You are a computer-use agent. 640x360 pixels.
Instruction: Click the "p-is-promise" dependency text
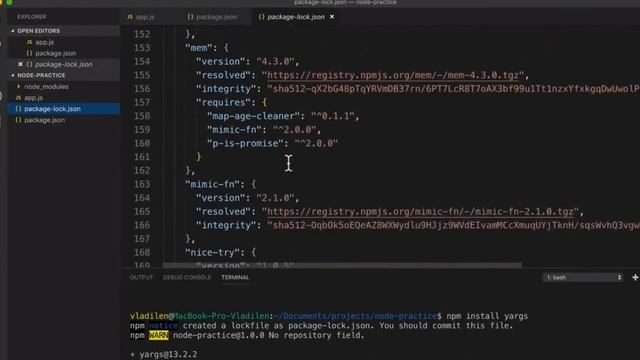pyautogui.click(x=245, y=144)
